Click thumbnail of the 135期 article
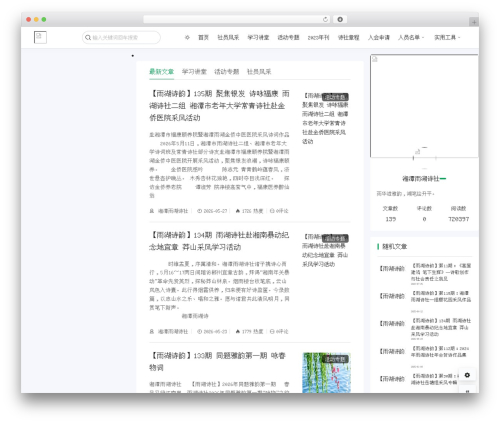The width and height of the screenshot is (500, 423). (x=326, y=118)
